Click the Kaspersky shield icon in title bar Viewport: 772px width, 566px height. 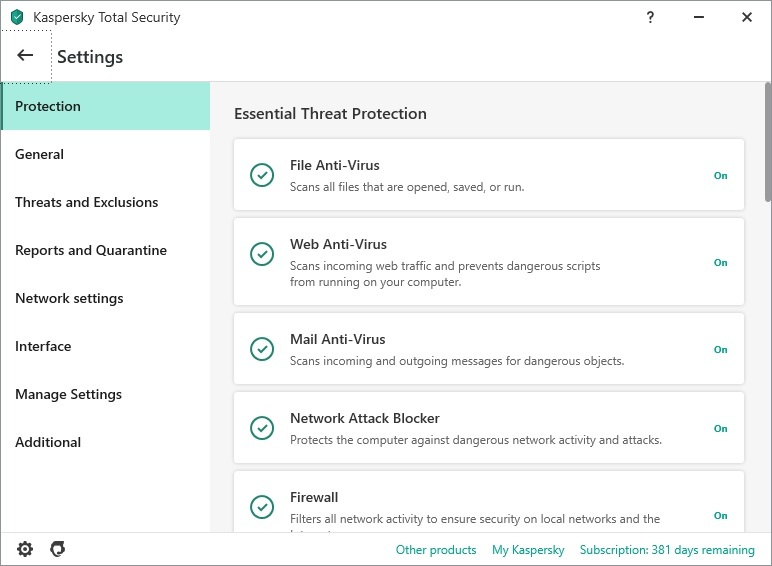pyautogui.click(x=16, y=17)
